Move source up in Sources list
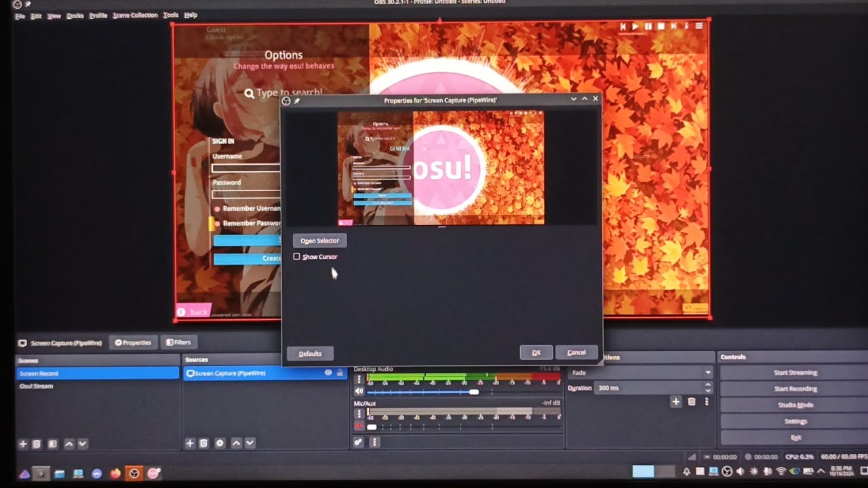This screenshot has height=488, width=868. 236,443
